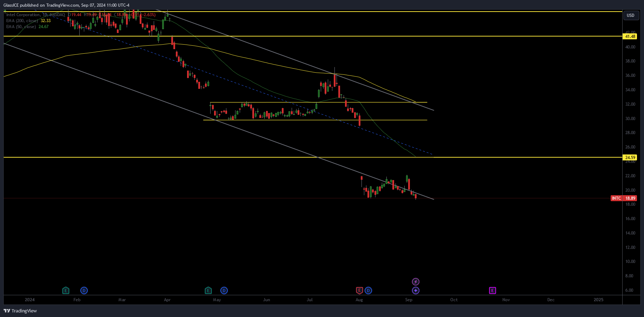This screenshot has height=317, width=644.
Task: Click the GlassICE published on TradingView.com header
Action: [66, 5]
